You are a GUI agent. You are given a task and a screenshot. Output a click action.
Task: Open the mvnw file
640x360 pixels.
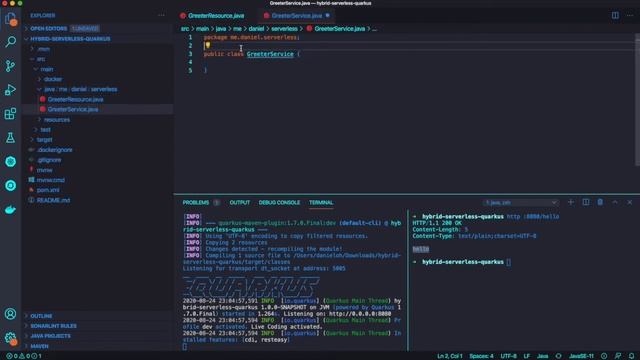point(44,170)
